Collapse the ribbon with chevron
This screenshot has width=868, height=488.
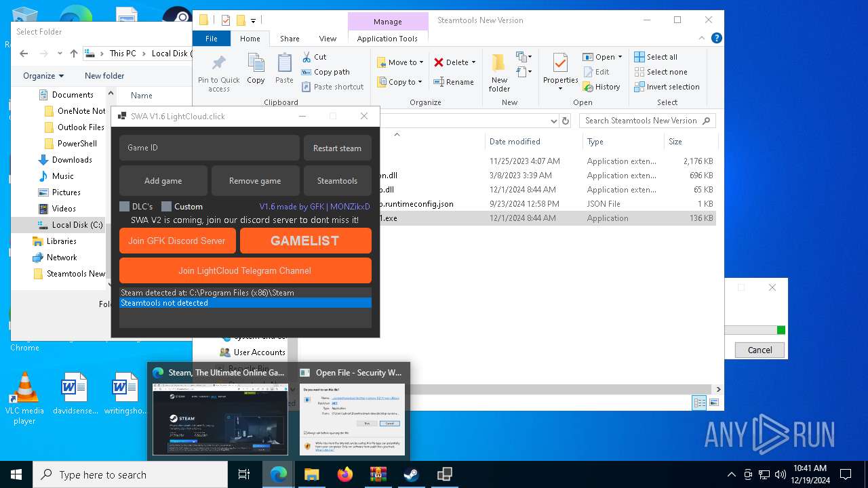(703, 39)
